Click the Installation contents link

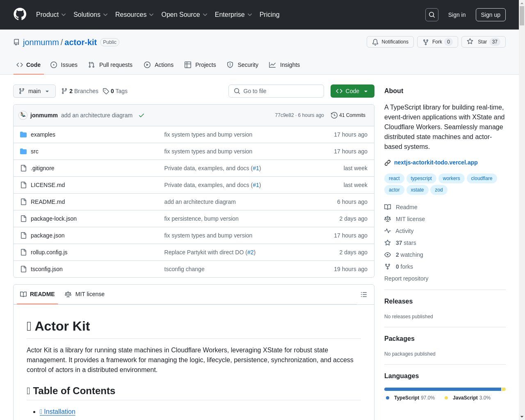click(57, 412)
